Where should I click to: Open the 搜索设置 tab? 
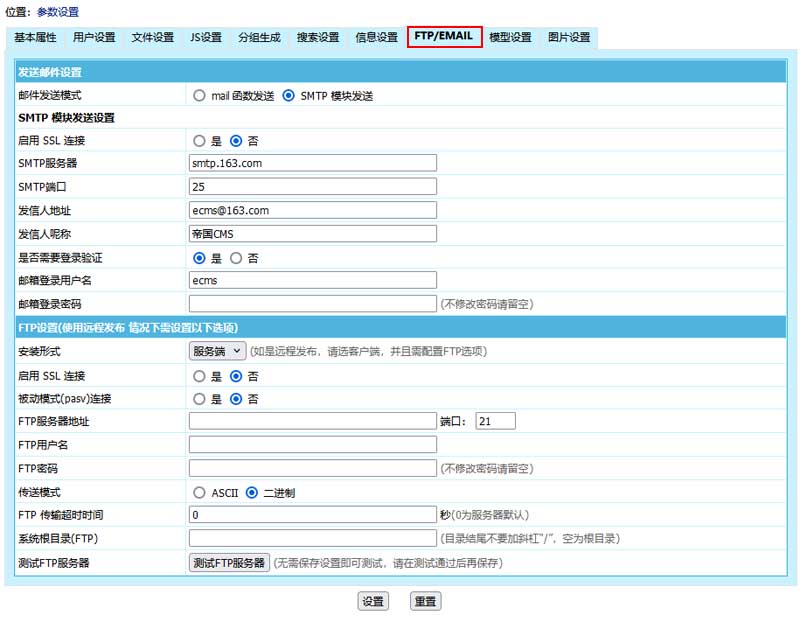pos(318,38)
